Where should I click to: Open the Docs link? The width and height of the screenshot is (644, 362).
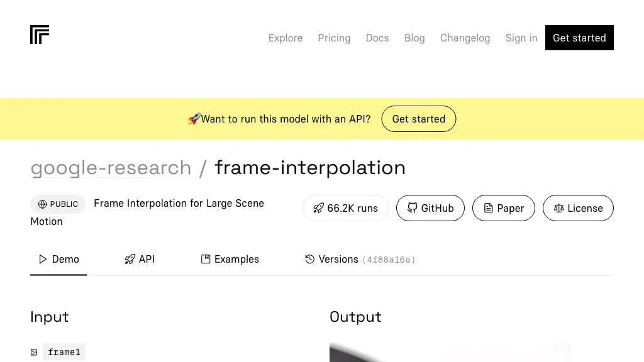[377, 38]
